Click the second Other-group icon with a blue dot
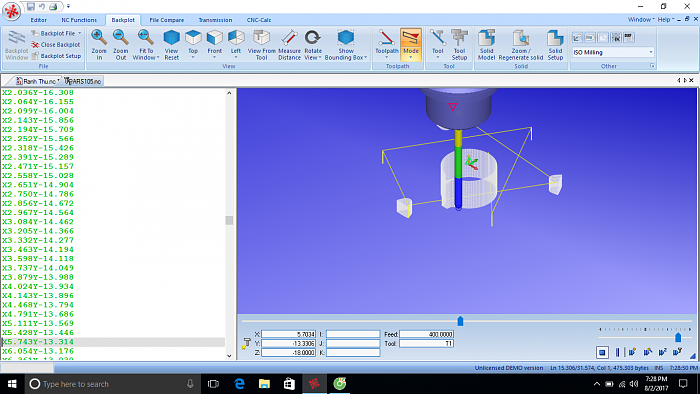 pos(590,37)
